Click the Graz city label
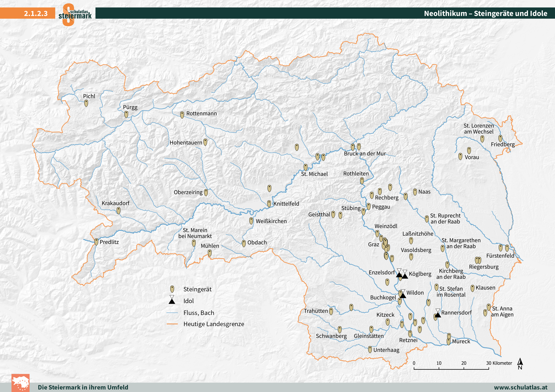Image resolution: width=555 pixels, height=392 pixels. 373,244
